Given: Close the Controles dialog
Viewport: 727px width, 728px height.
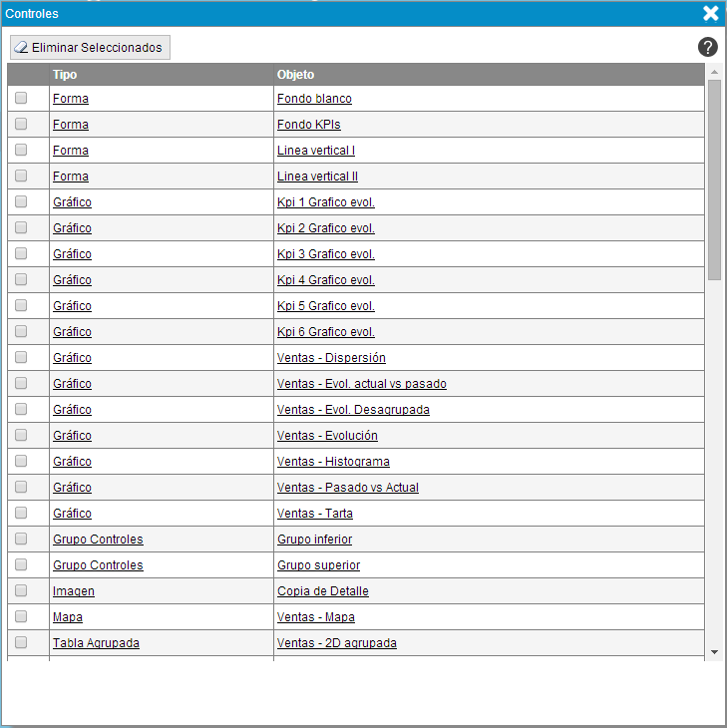Looking at the screenshot, I should (x=710, y=13).
